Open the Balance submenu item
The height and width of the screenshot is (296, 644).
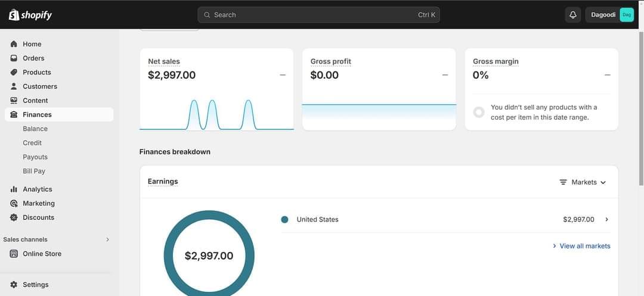coord(35,129)
